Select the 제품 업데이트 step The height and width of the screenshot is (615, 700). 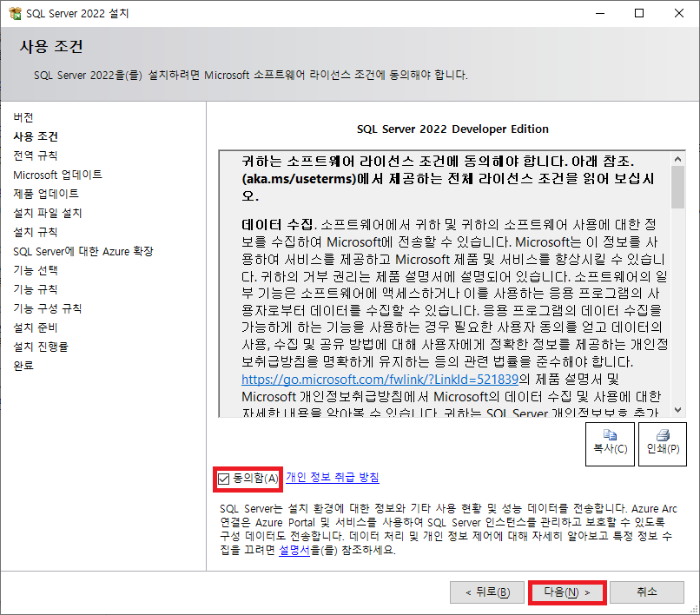point(46,194)
